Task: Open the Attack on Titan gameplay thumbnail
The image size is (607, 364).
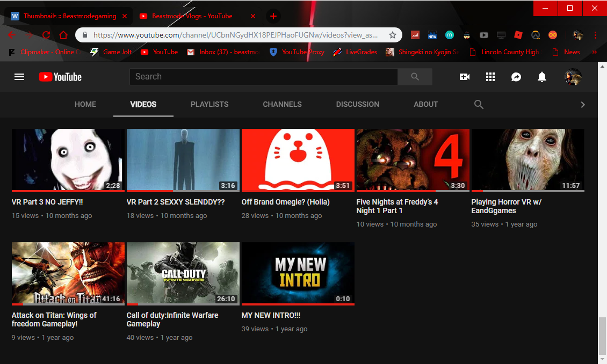Action: [x=68, y=273]
